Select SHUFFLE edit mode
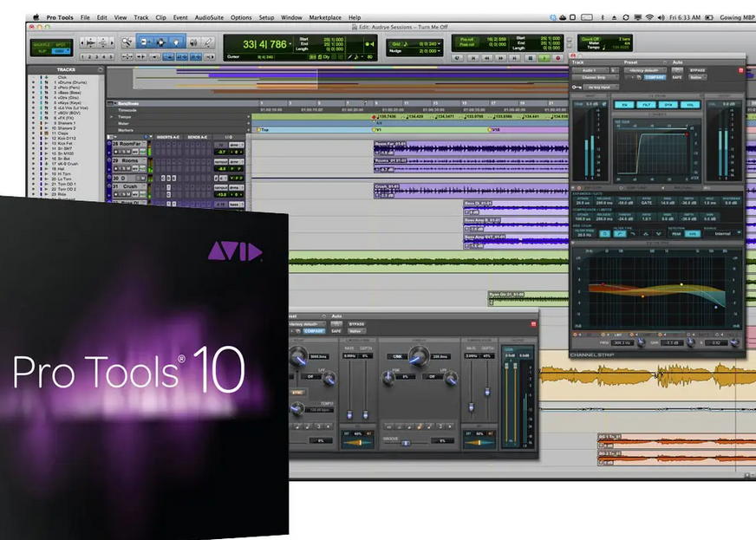Viewport: 756px width, 540px height. (42, 44)
